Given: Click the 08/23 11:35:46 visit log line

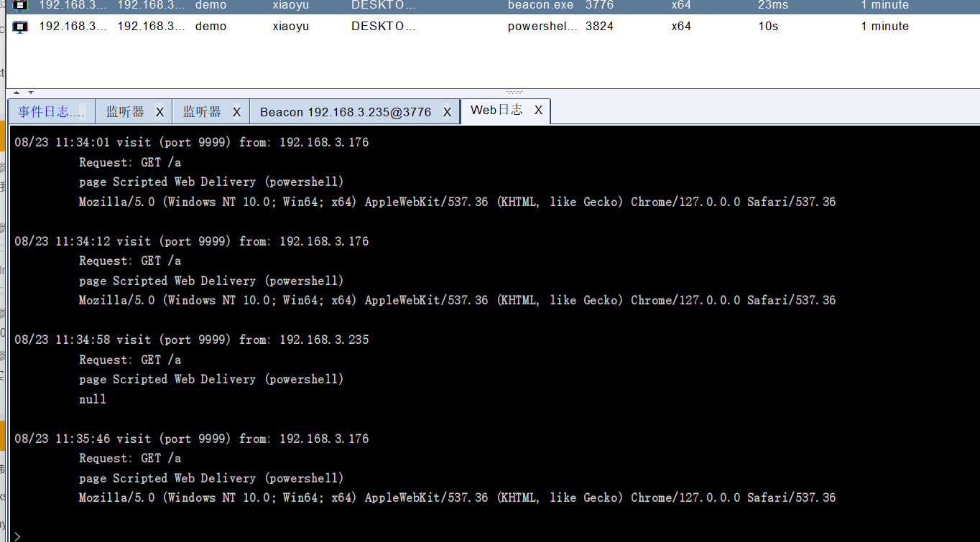Looking at the screenshot, I should 192,439.
